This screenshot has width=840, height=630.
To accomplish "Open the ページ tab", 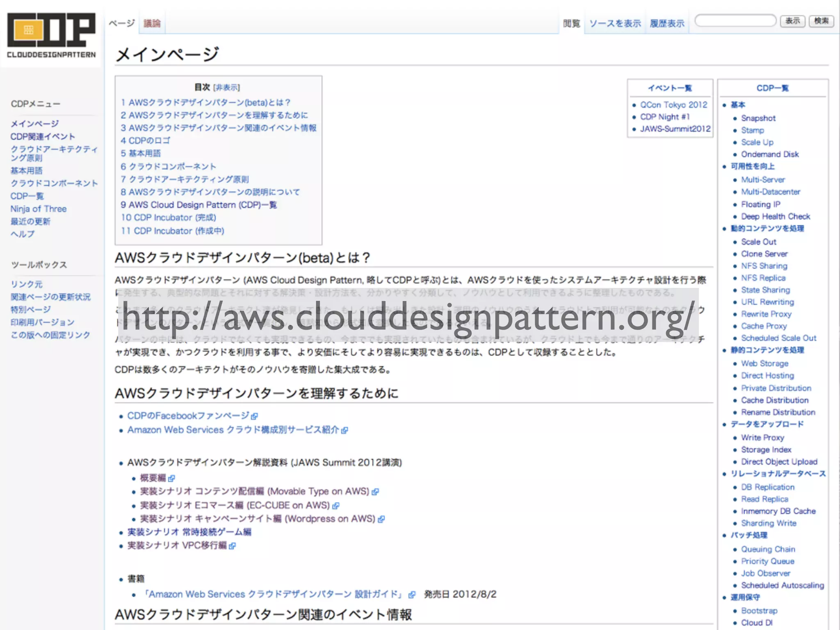I will coord(121,23).
